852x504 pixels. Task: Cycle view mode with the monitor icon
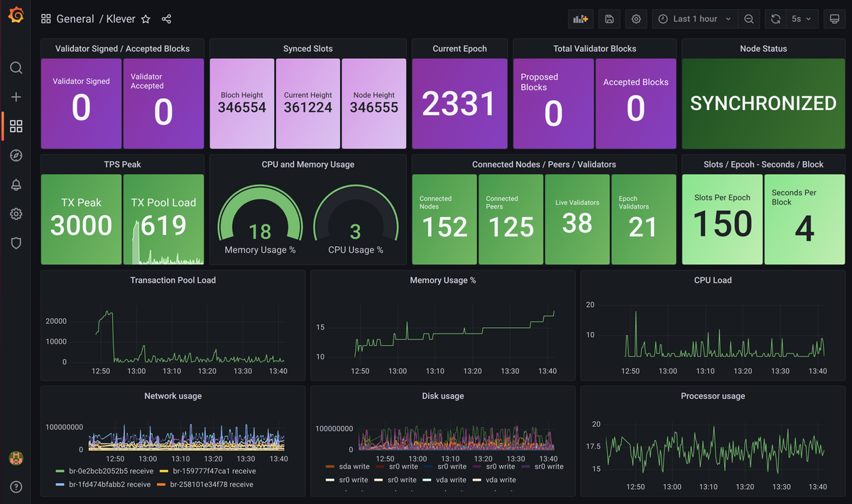834,19
